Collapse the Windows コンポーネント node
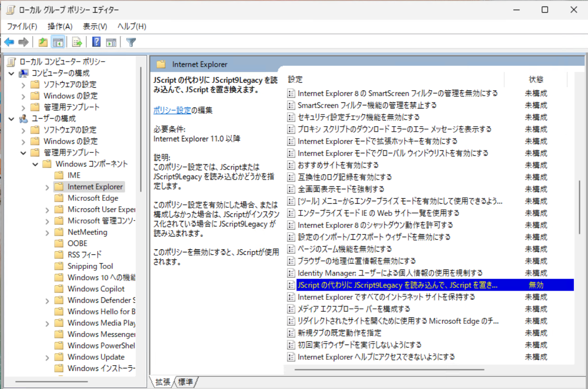 pos(35,164)
